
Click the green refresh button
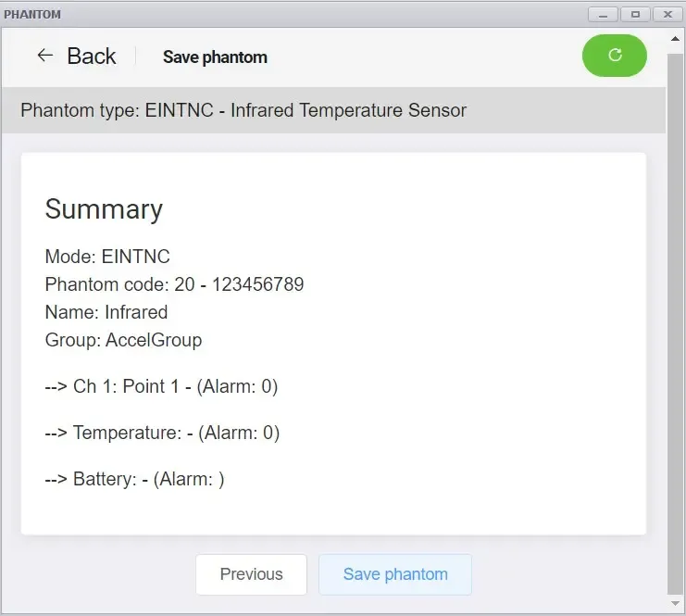coord(614,56)
